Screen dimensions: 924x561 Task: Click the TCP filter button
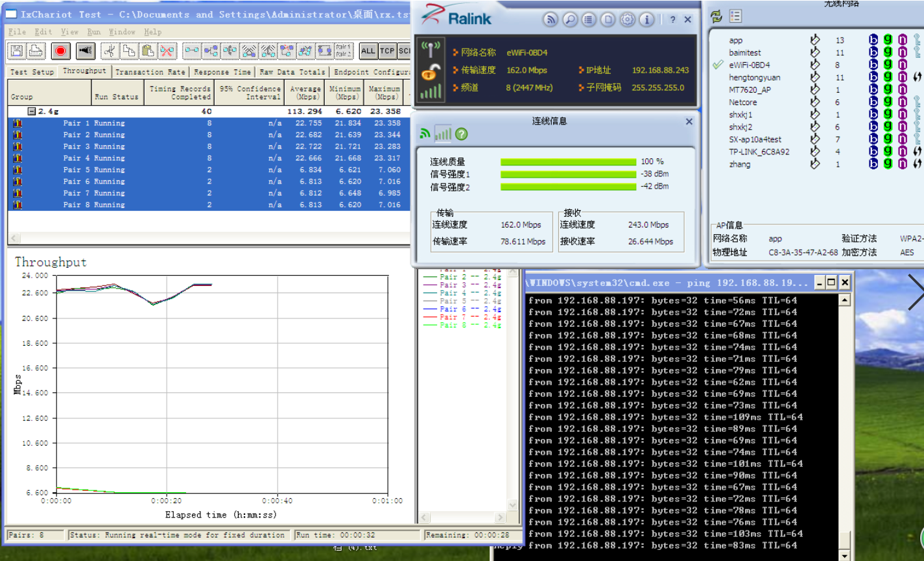[x=388, y=51]
